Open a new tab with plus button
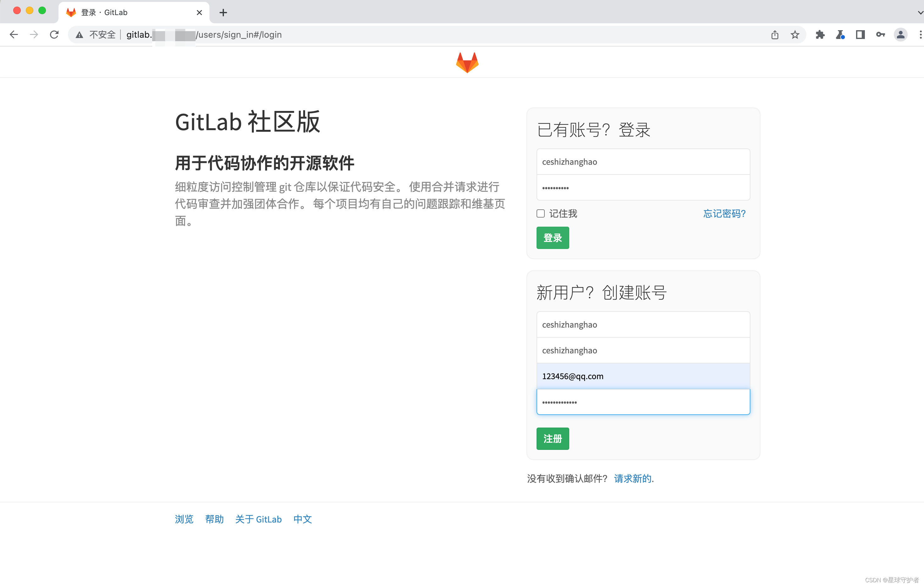The width and height of the screenshot is (924, 586). pyautogui.click(x=223, y=13)
